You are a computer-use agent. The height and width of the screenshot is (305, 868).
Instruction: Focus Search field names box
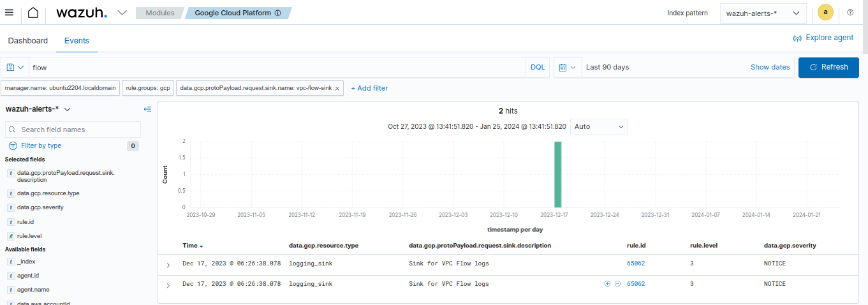point(73,130)
